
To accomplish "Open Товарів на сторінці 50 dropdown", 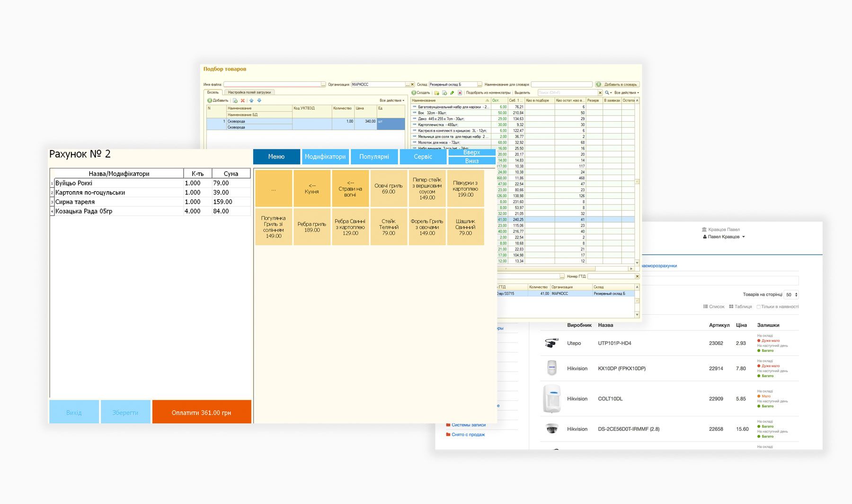I will click(791, 294).
